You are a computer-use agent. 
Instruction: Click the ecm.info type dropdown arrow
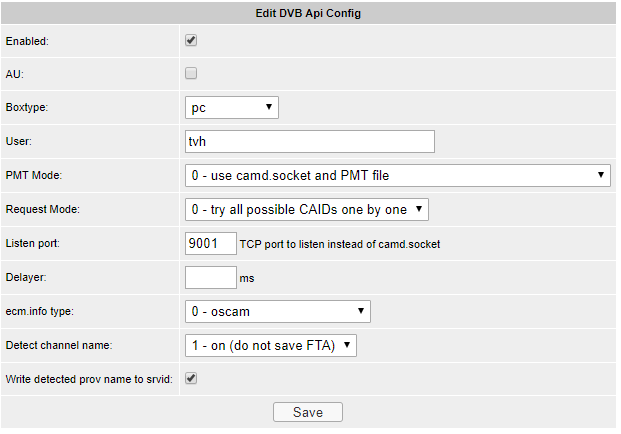[x=361, y=311]
